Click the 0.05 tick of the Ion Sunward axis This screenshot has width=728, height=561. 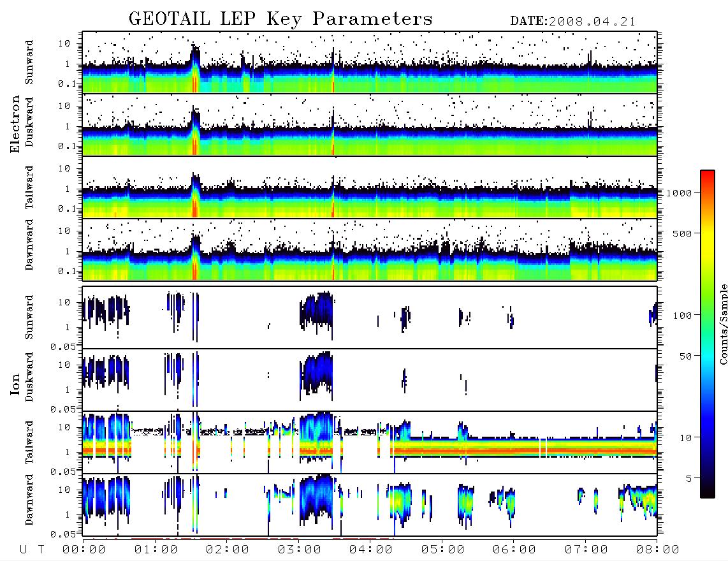62,346
